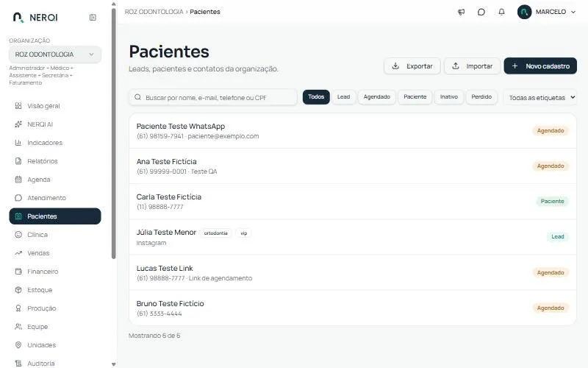Click the vip tag on Júlia's row
Screen dimensions: 588x368
244,233
